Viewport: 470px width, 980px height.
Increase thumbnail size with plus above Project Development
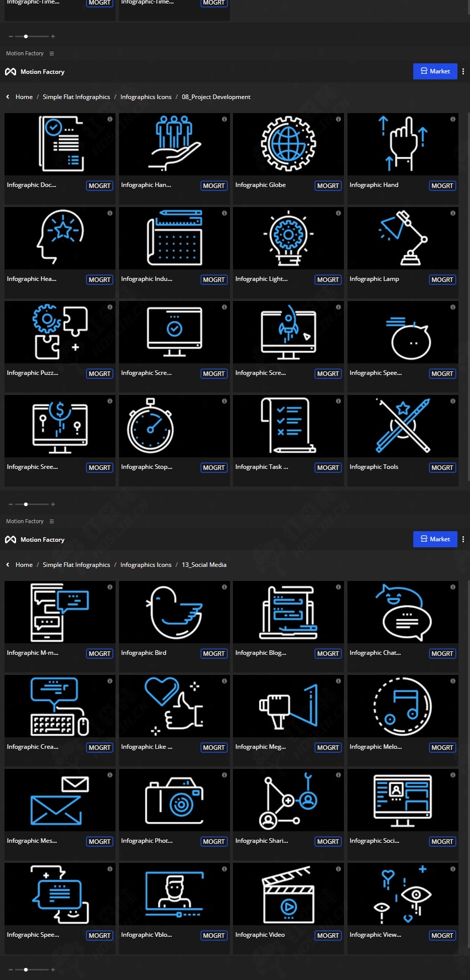(x=53, y=36)
